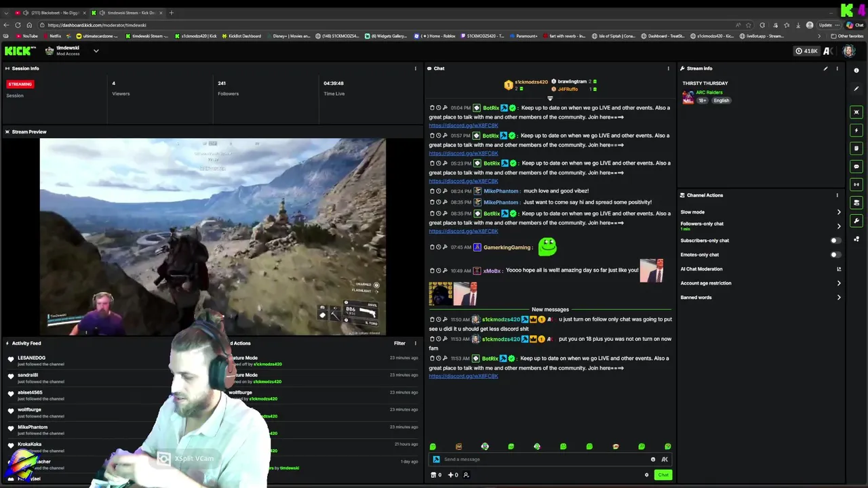868x488 pixels.
Task: Open Stream info panel three-dot menu
Action: coord(837,68)
